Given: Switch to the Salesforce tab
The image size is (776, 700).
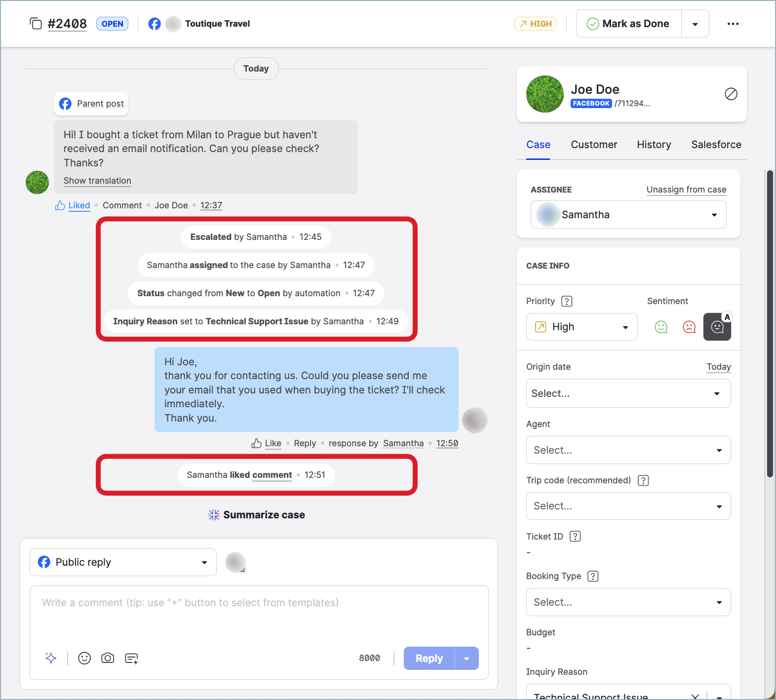Looking at the screenshot, I should click(716, 145).
